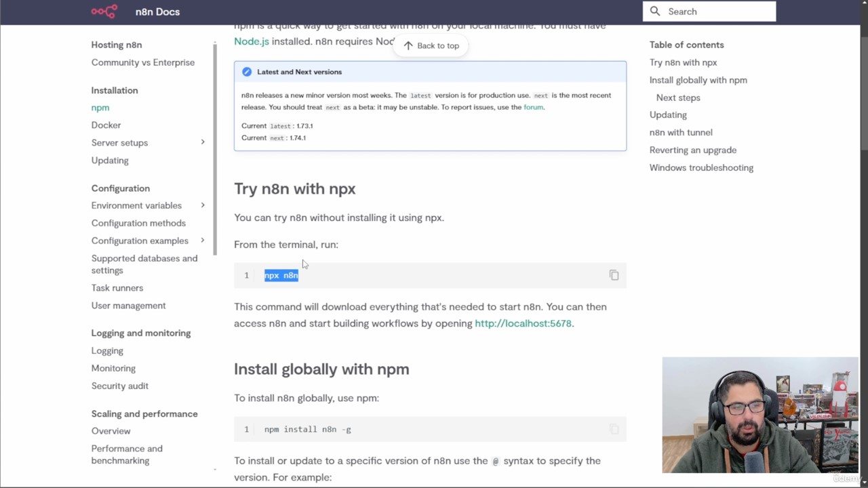Open Logging page in sidebar
868x488 pixels.
107,351
